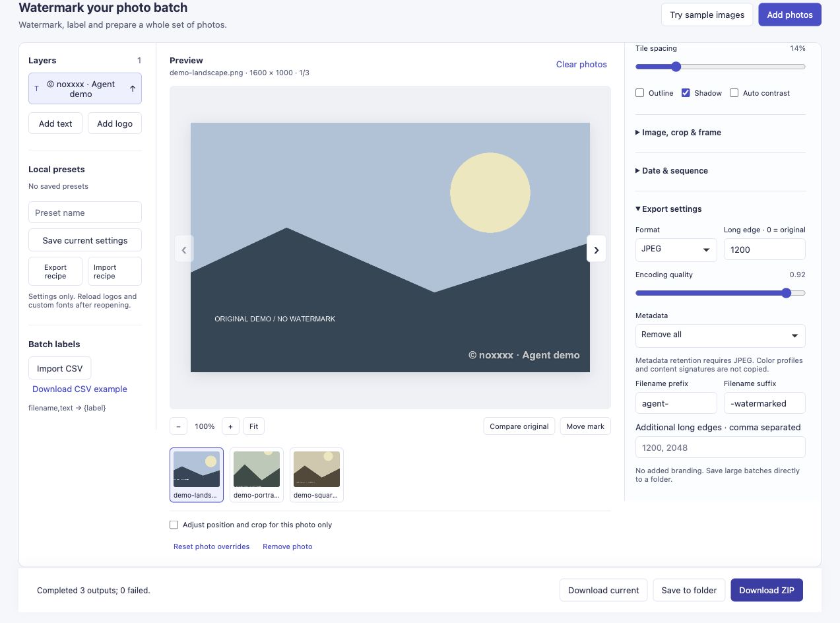Open Download CSV example link
This screenshot has width=840, height=623.
[80, 389]
